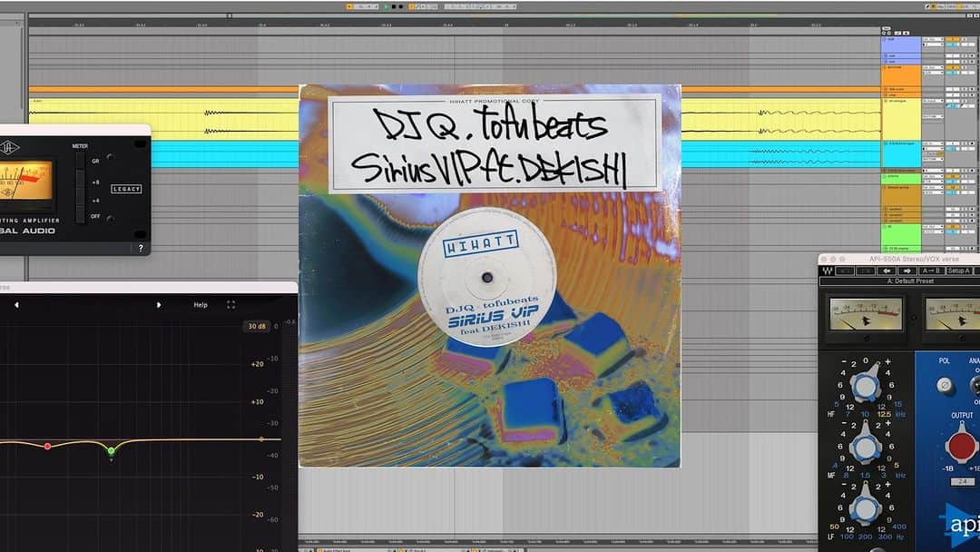The height and width of the screenshot is (552, 980).
Task: Click the UA meter mode switch
Action: tap(79, 188)
